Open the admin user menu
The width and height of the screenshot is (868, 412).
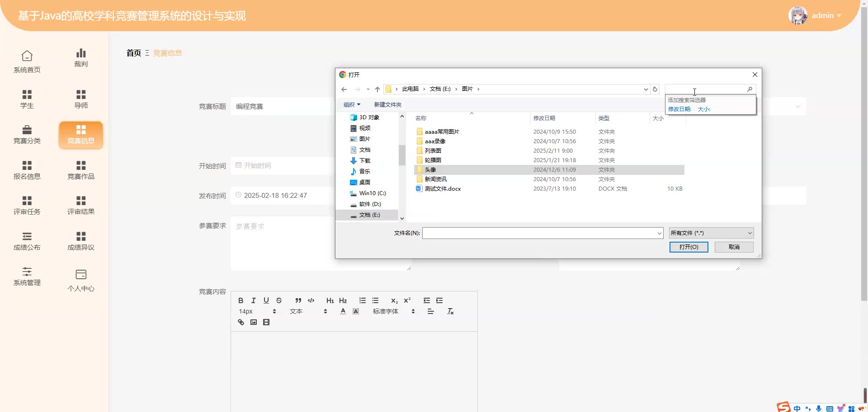coord(815,15)
